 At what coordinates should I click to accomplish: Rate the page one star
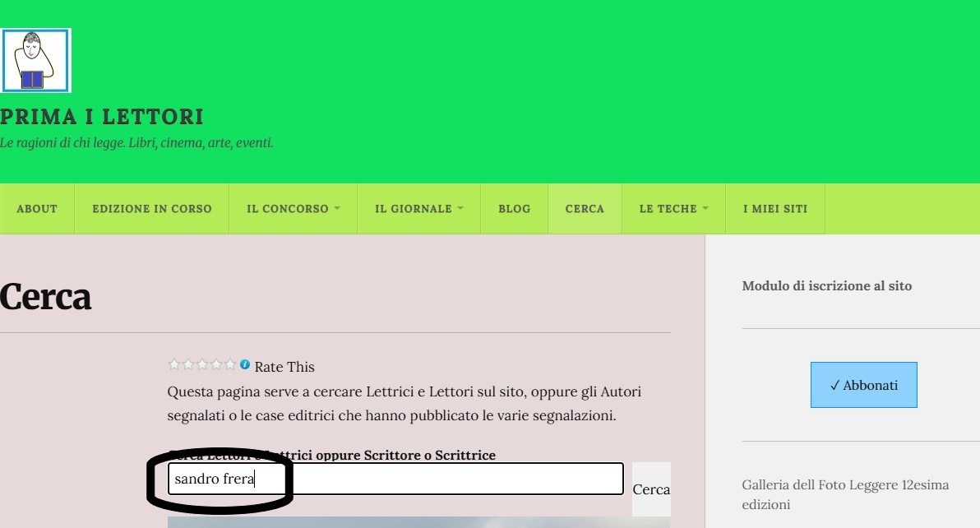tap(173, 364)
